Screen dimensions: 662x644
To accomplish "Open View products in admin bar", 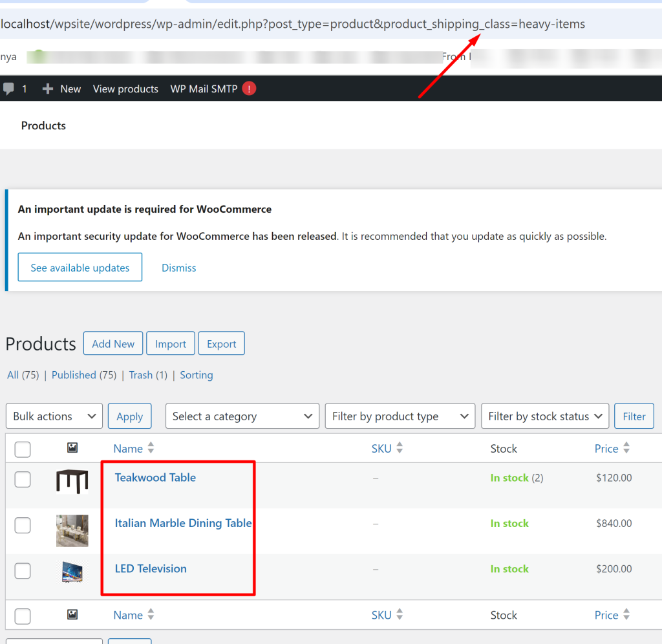I will pos(125,89).
